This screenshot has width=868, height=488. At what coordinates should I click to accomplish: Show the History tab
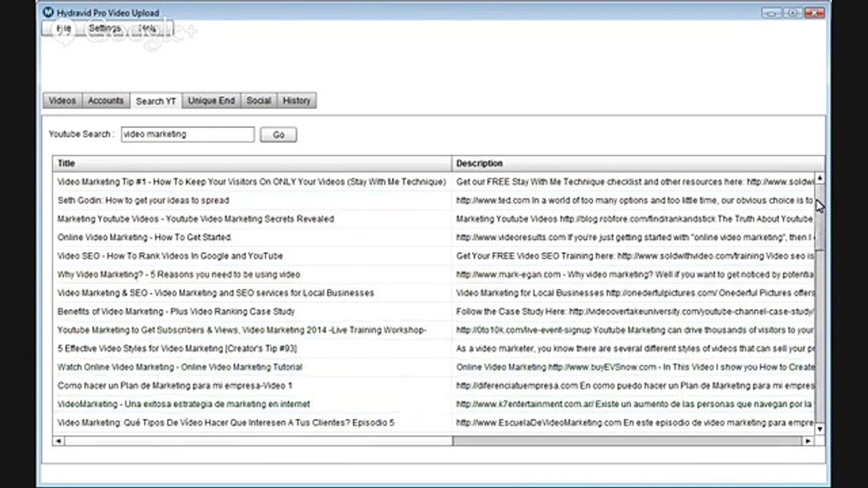point(296,100)
